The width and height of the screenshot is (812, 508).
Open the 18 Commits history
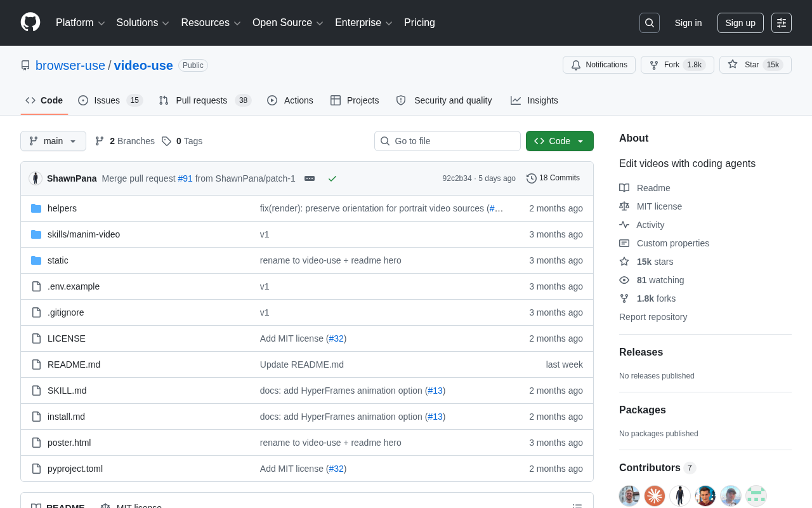(x=553, y=178)
